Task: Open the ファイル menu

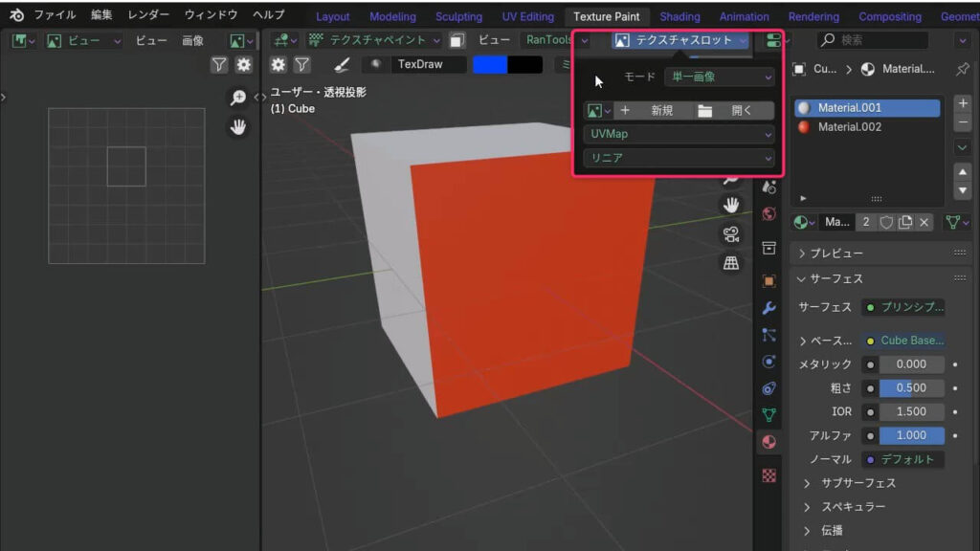Action: coord(55,15)
